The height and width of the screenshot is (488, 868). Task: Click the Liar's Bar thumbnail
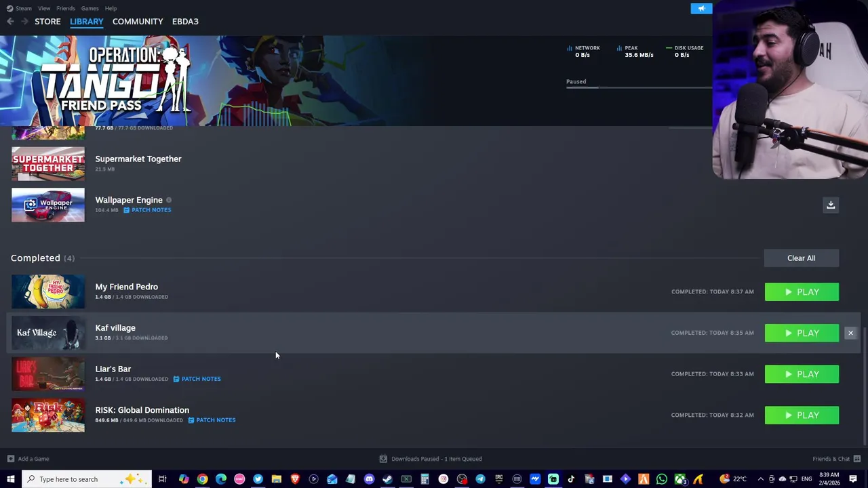coord(48,374)
